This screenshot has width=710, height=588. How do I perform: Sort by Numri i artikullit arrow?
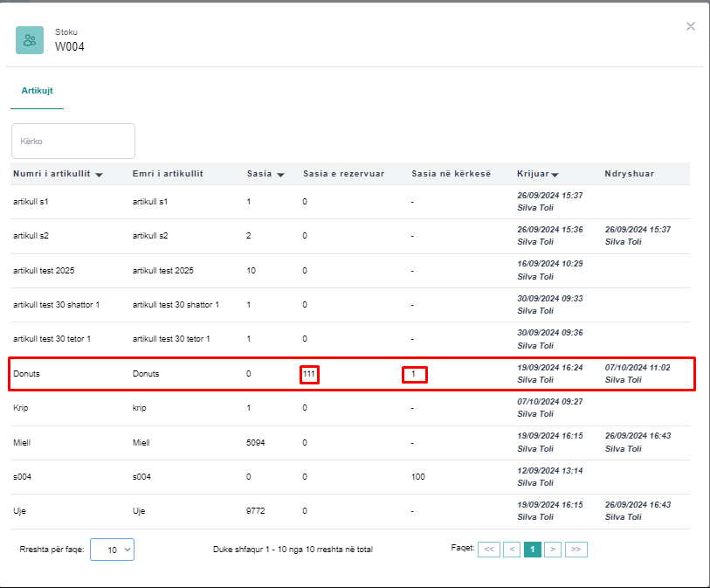[99, 175]
